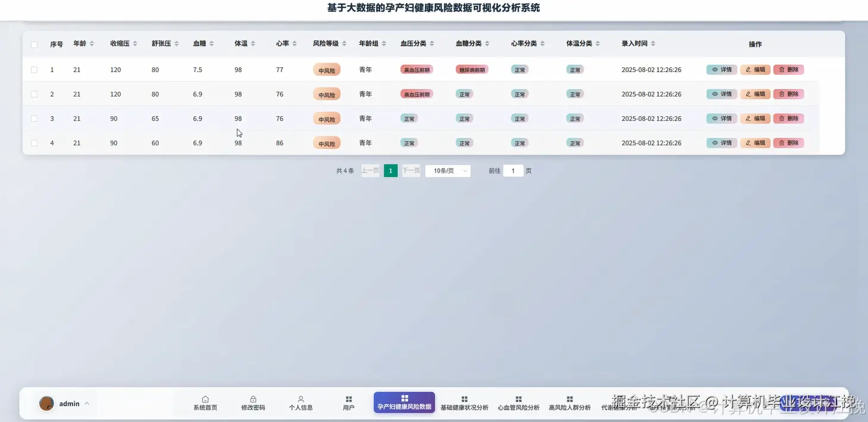Image resolution: width=868 pixels, height=422 pixels.
Task: Click the 心血管风险分析 grid icon
Action: pos(519,399)
